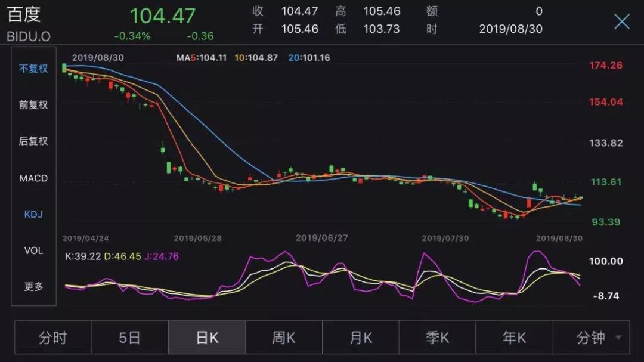
Task: Close the BIDU.O chart window
Action: [622, 21]
